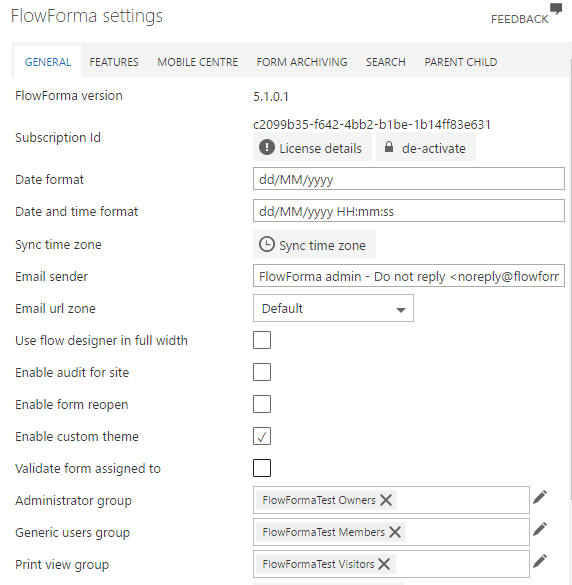Tick the Validate form assigned to checkbox

[262, 468]
